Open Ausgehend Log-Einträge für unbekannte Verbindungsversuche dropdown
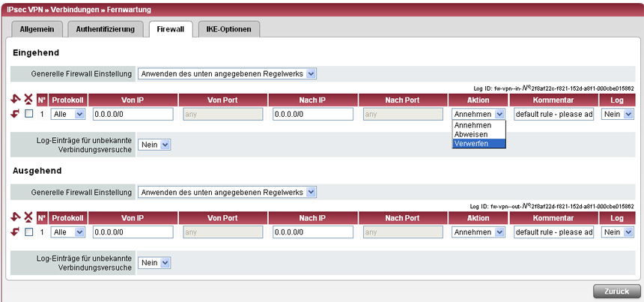 coord(156,263)
